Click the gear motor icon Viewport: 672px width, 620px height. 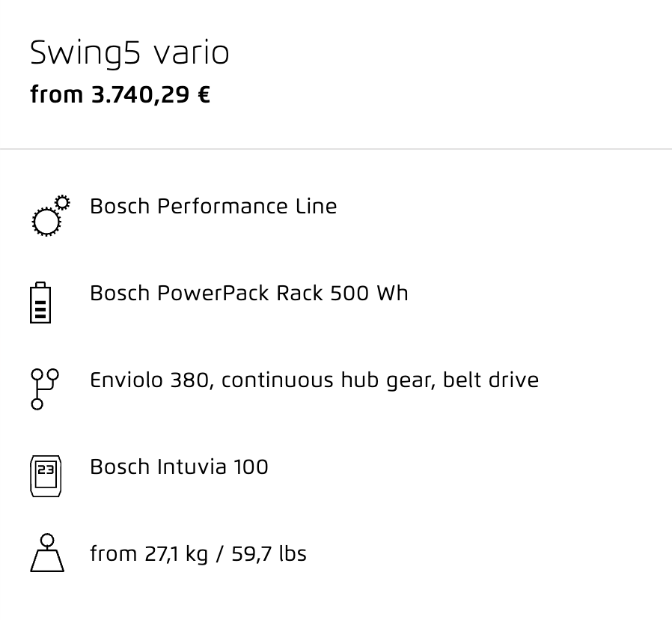coord(51,215)
